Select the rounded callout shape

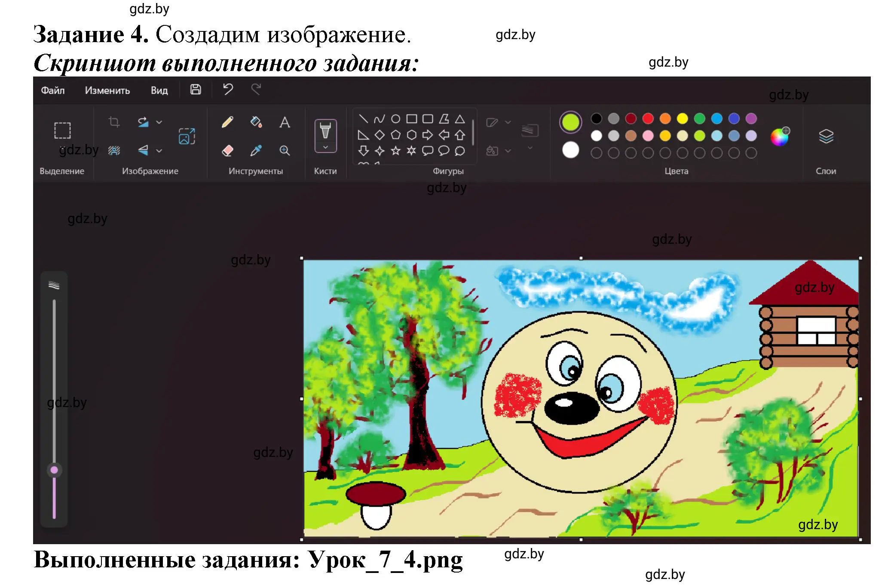(428, 150)
